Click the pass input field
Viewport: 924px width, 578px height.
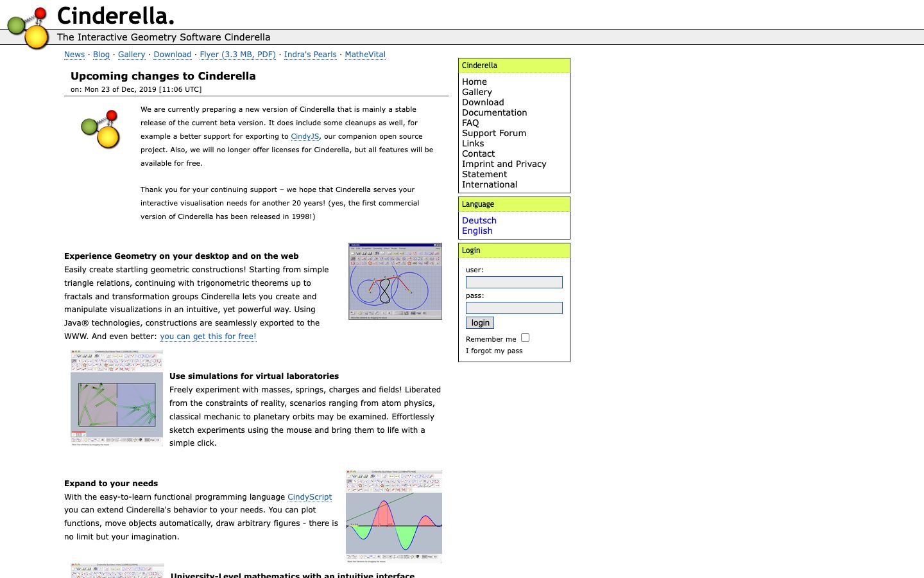[514, 308]
